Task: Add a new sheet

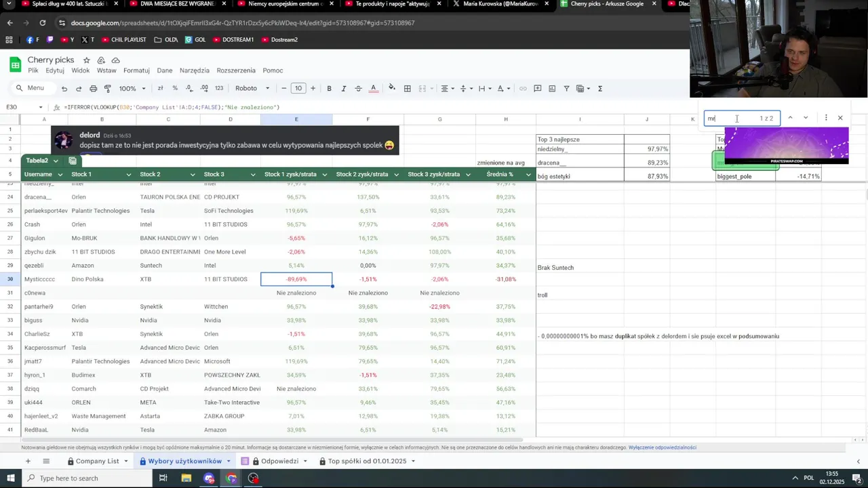Action: [28, 461]
